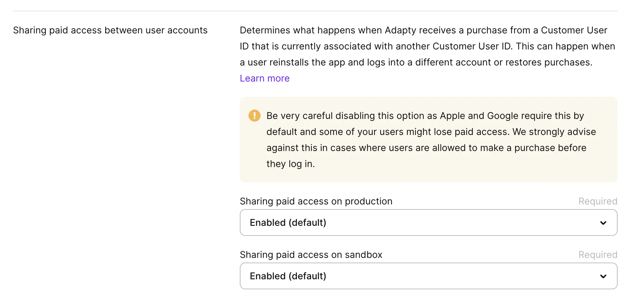Screen dimensions: 644x304
Task: Open the Learn more link
Action: coord(264,78)
